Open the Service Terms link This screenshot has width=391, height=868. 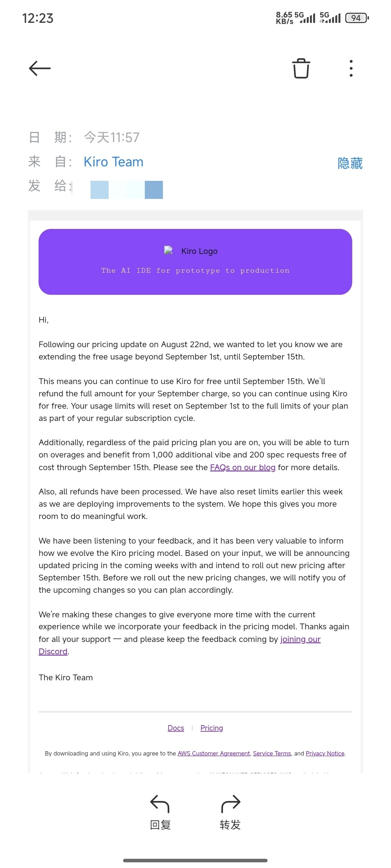tap(272, 753)
